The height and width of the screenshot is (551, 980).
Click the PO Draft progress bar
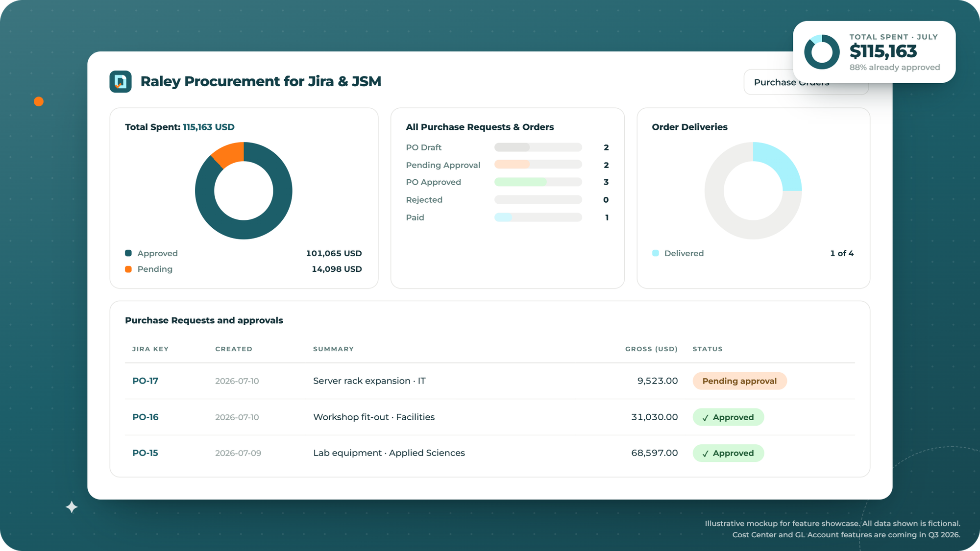coord(538,147)
